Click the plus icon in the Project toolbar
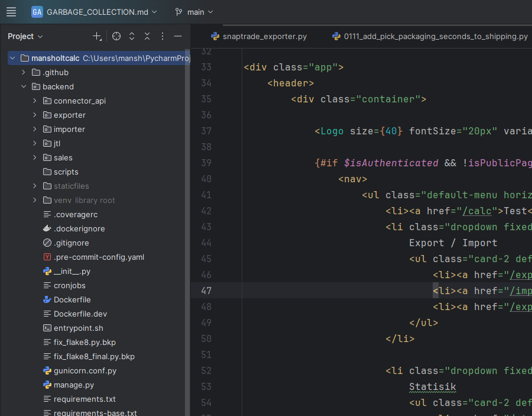This screenshot has height=416, width=532. 97,36
